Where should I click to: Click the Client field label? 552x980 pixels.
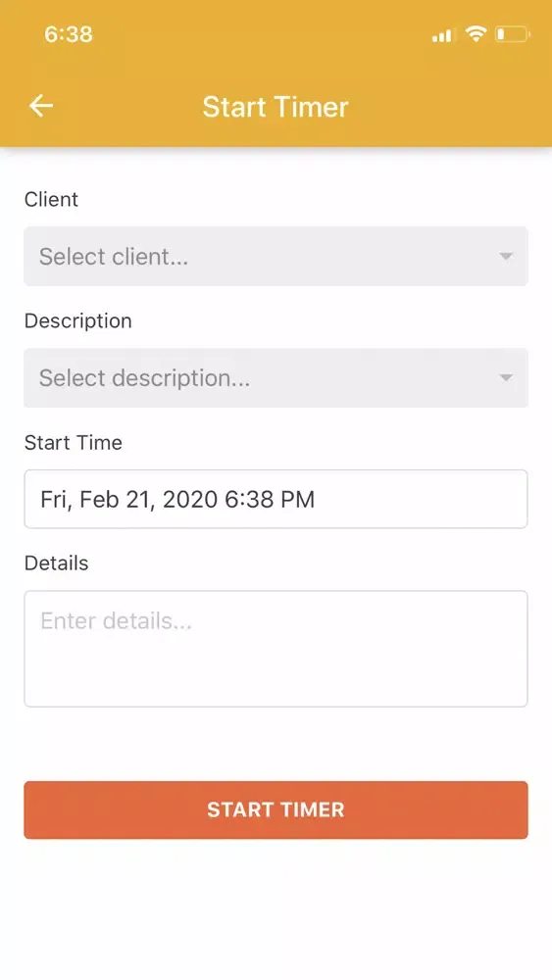point(51,199)
